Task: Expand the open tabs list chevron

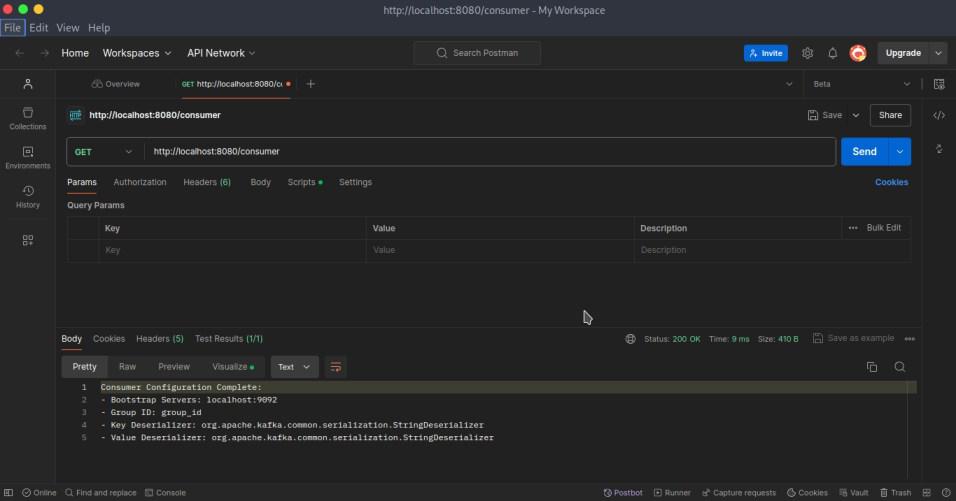Action: point(789,84)
